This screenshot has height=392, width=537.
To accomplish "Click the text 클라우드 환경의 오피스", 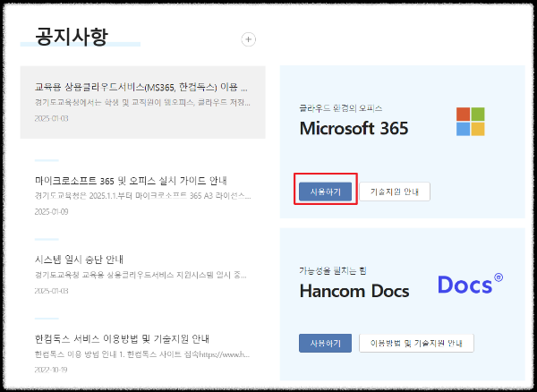I will [x=341, y=108].
